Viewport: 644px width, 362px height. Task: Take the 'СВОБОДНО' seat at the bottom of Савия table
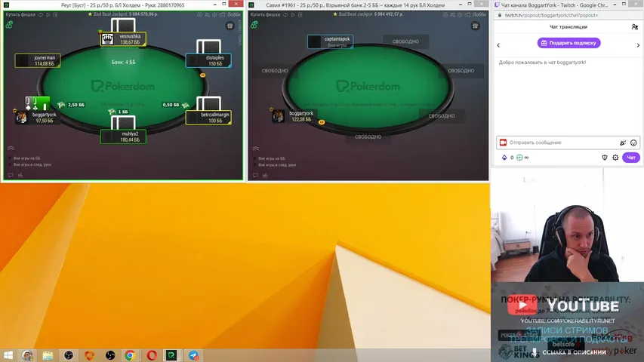tap(368, 137)
